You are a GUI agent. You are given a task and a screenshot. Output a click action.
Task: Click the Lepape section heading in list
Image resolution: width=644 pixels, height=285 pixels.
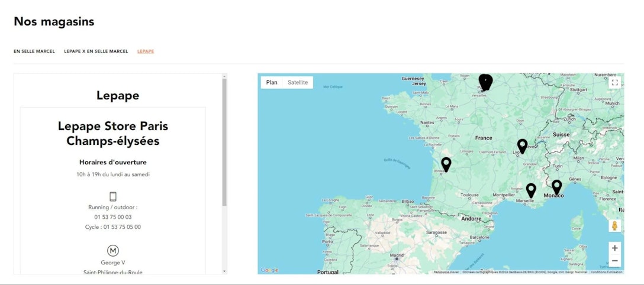(118, 96)
